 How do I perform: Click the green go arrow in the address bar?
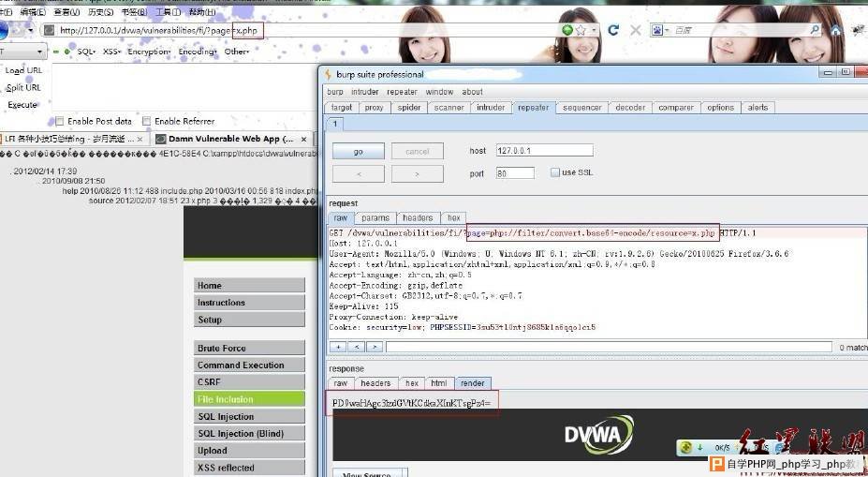pos(567,30)
